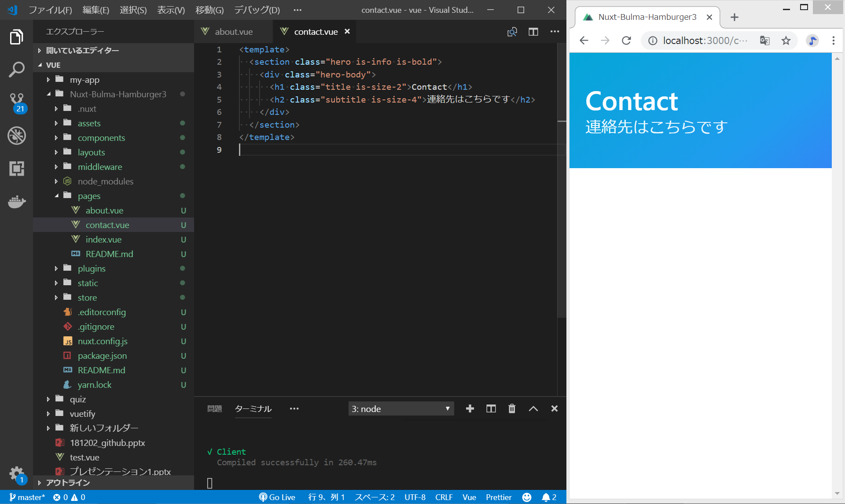Open the Docker view icon

click(x=16, y=202)
